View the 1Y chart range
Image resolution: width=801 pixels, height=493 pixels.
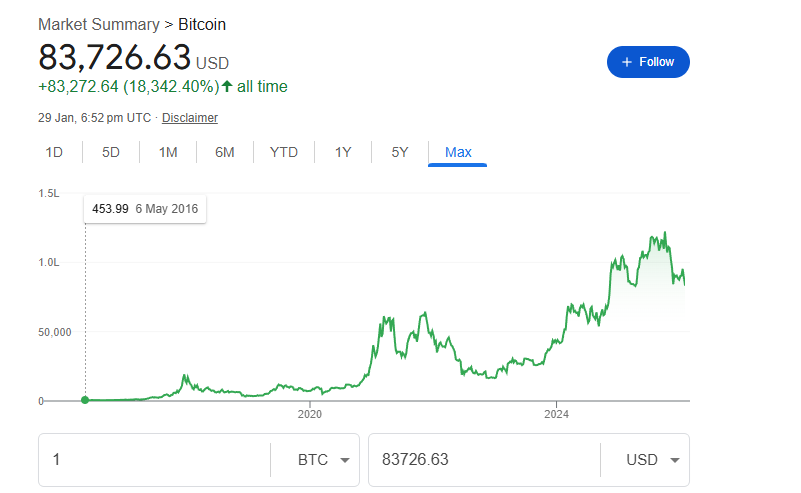343,152
